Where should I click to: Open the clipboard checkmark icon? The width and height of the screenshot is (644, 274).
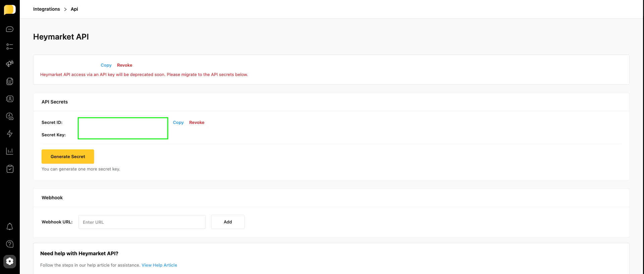[x=10, y=168]
